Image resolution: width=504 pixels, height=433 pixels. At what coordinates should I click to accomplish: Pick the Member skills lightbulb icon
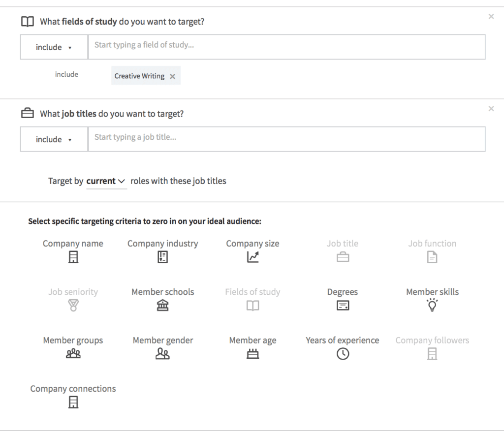point(432,306)
